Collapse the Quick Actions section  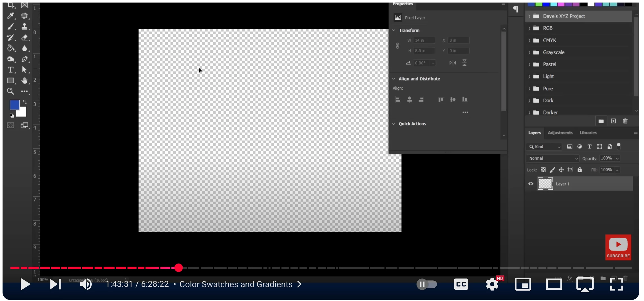[394, 124]
